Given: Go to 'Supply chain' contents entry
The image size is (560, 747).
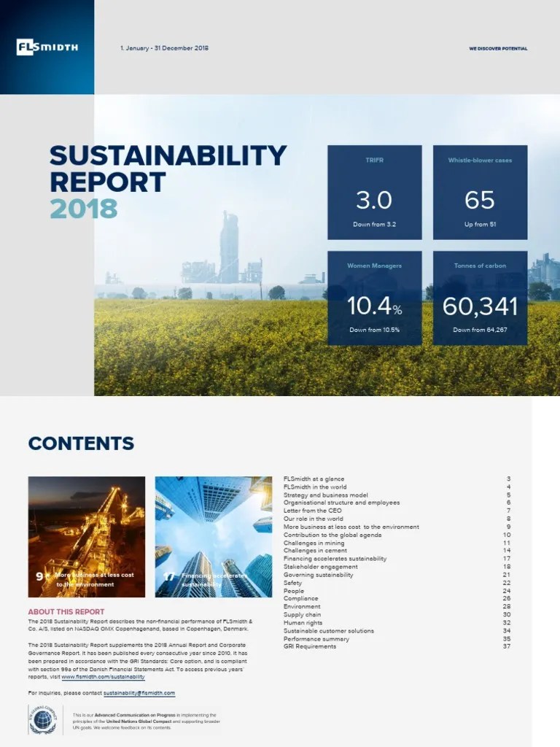Looking at the screenshot, I should (x=303, y=615).
